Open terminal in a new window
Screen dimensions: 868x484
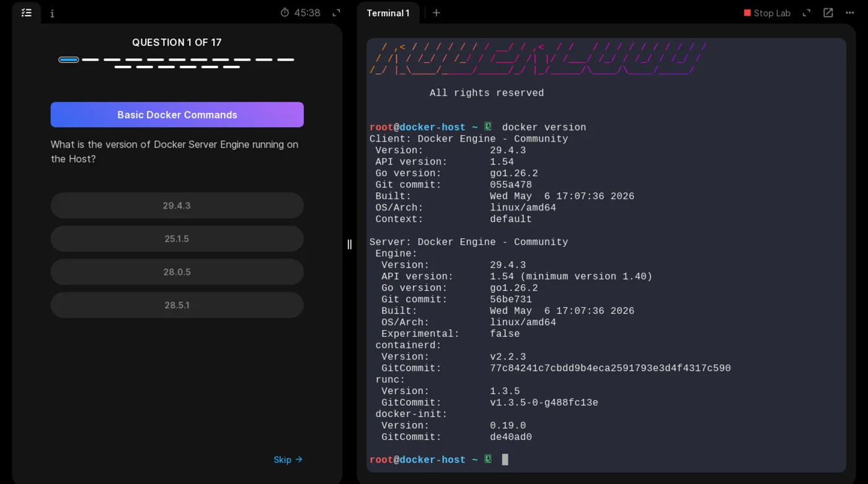(x=828, y=12)
